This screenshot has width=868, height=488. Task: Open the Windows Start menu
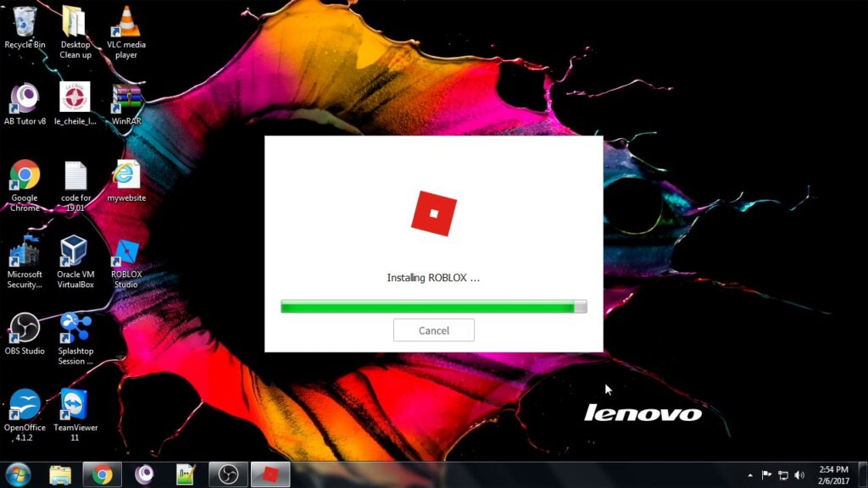tap(18, 474)
